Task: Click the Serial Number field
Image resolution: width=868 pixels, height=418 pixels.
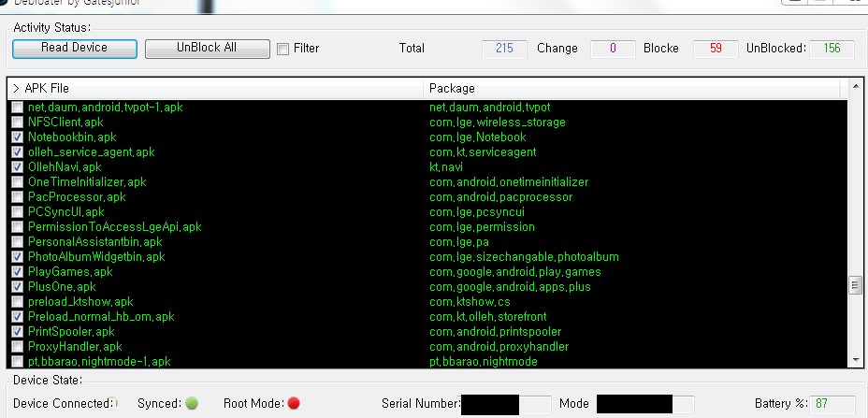Action: pyautogui.click(x=506, y=404)
